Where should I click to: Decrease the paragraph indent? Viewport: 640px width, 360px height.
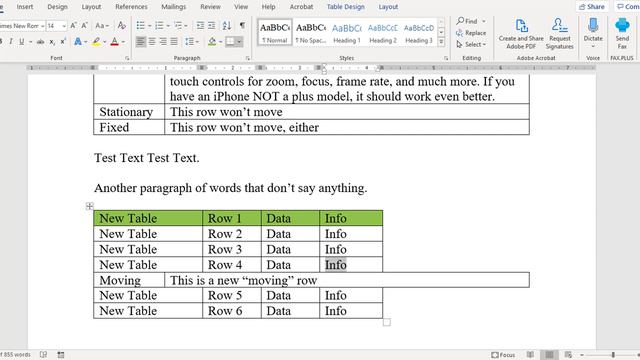point(200,26)
